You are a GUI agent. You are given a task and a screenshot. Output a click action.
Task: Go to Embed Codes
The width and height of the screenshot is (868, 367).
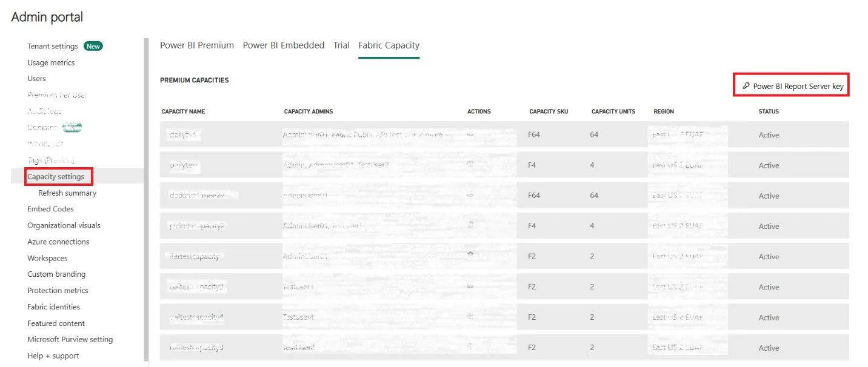50,209
